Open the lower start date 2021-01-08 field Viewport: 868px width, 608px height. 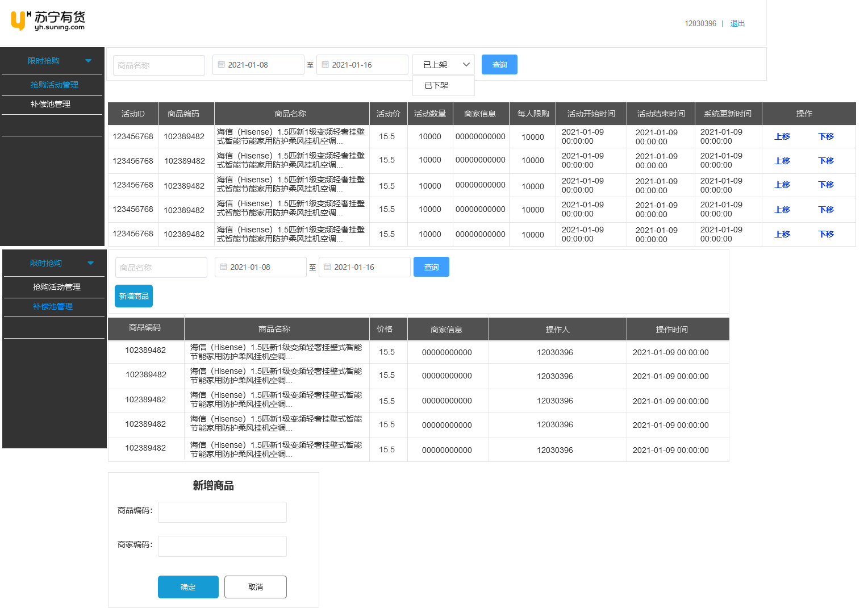tap(261, 267)
